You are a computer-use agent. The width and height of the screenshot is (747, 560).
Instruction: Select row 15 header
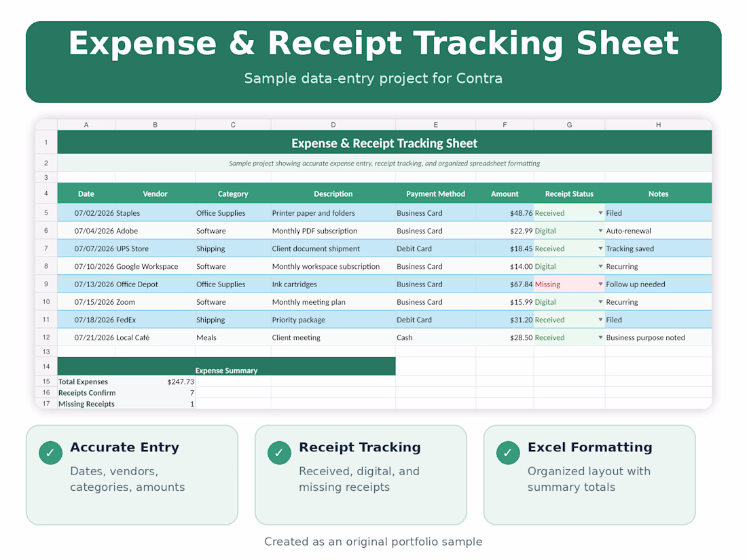pyautogui.click(x=46, y=381)
